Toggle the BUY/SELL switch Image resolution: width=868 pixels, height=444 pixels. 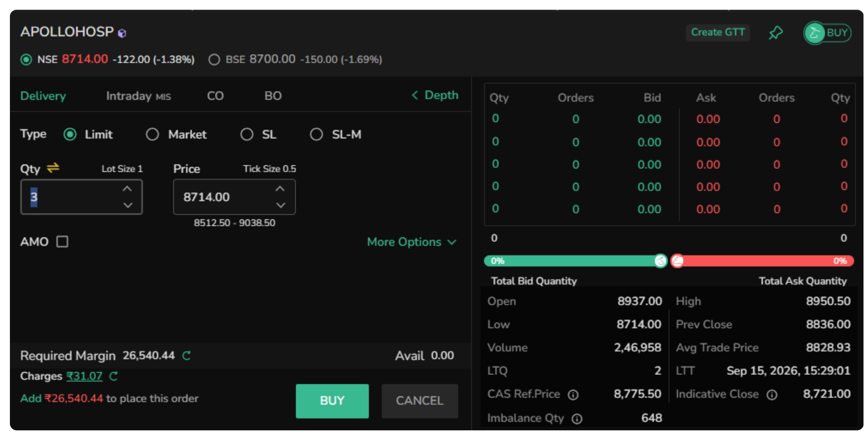(827, 33)
